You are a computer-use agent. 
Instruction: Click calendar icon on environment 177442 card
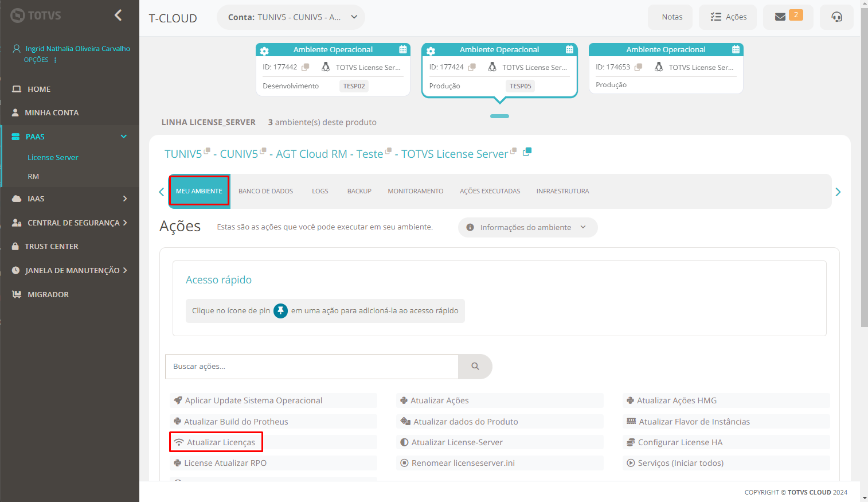point(403,50)
